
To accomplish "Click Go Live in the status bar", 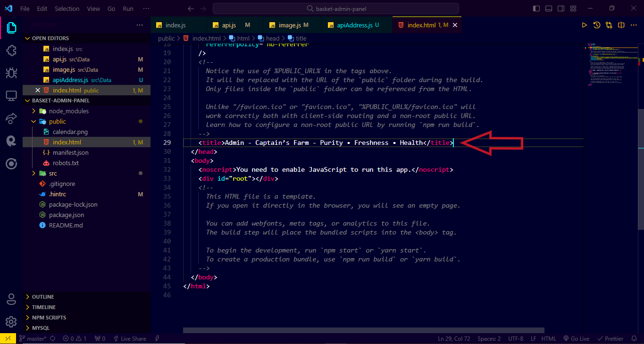I will point(576,338).
